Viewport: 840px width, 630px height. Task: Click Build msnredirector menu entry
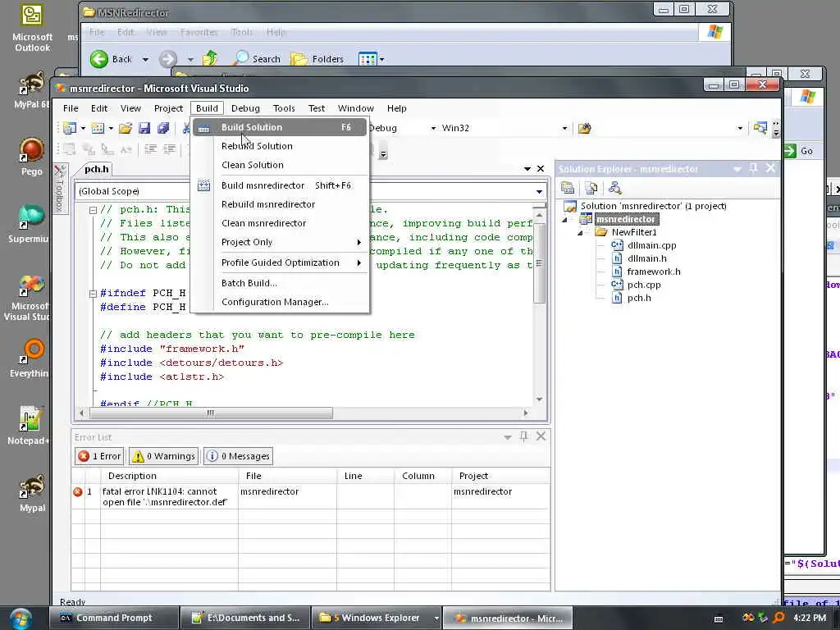281,185
